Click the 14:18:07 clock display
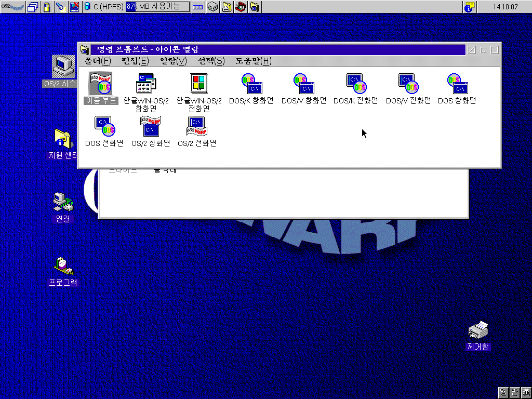Image resolution: width=532 pixels, height=399 pixels. tap(504, 7)
